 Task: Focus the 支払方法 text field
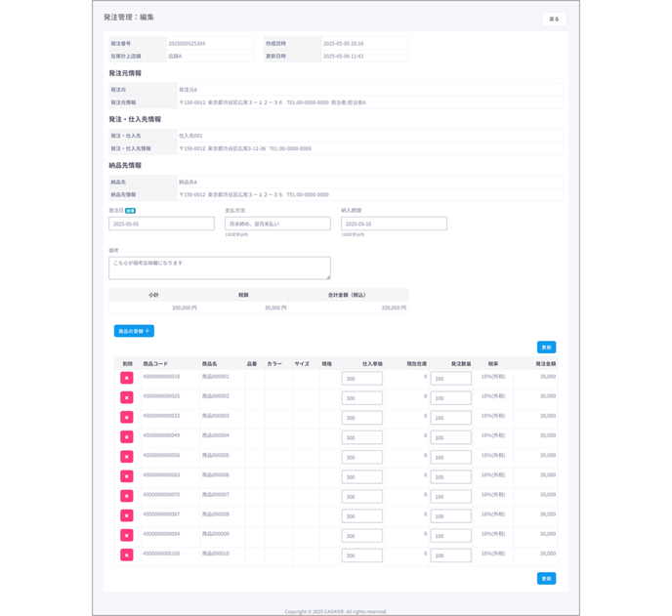pyautogui.click(x=277, y=224)
